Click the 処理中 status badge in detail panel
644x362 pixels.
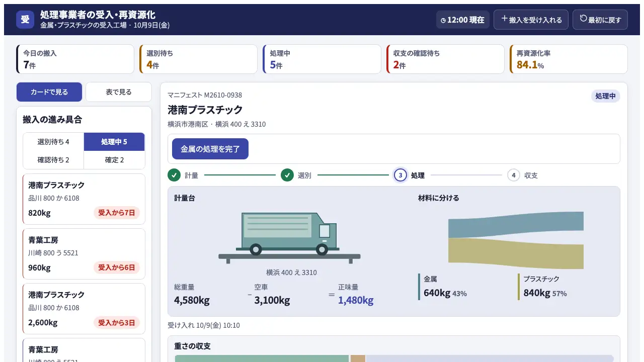coord(605,96)
